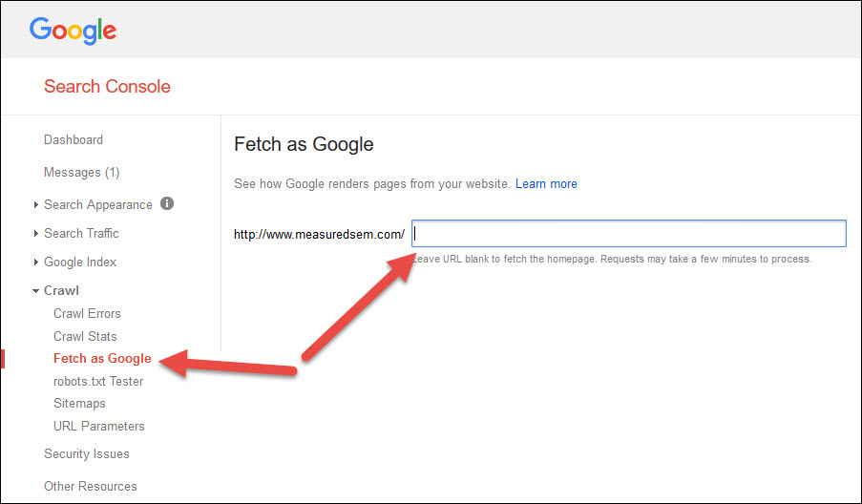Screen dimensions: 862x504
Task: Open Crawl Errors report
Action: [87, 314]
